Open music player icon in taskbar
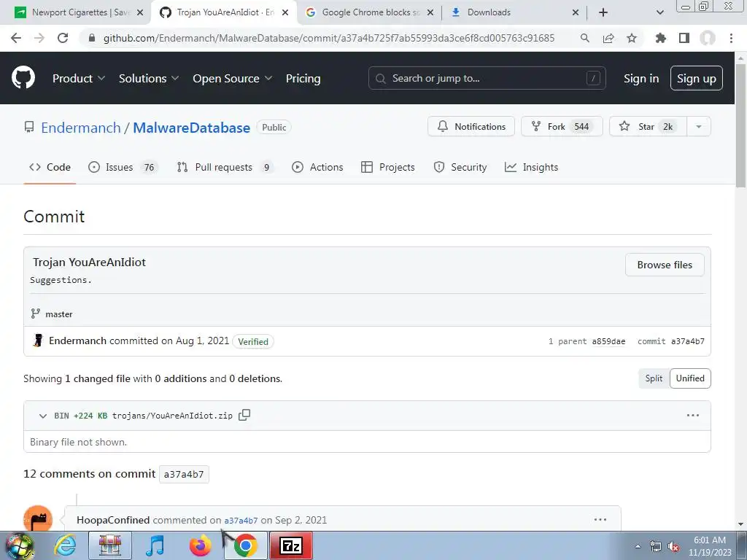The height and width of the screenshot is (560, 747). (x=155, y=546)
